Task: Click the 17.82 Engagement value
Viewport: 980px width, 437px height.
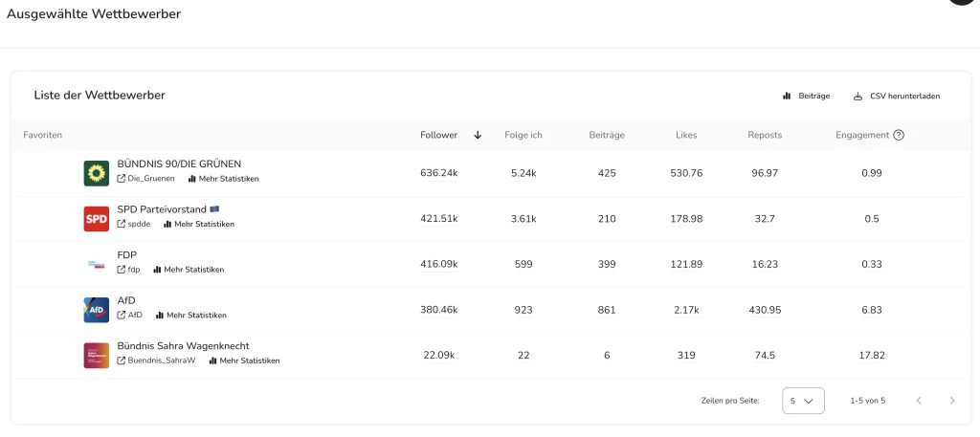Action: point(872,356)
